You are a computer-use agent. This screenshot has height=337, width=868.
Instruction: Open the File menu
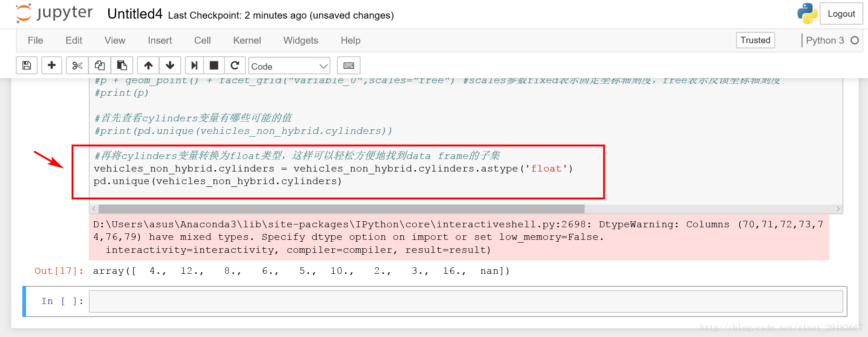[35, 40]
